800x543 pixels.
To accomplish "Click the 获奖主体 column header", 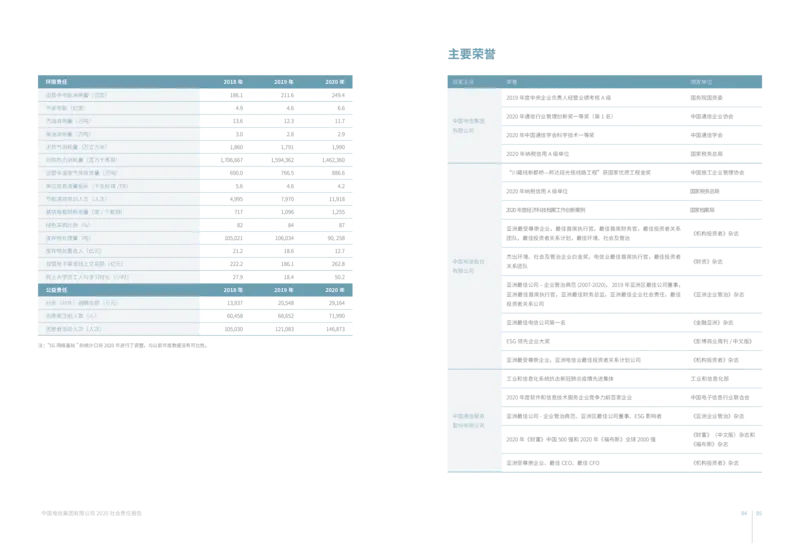I will pos(462,81).
